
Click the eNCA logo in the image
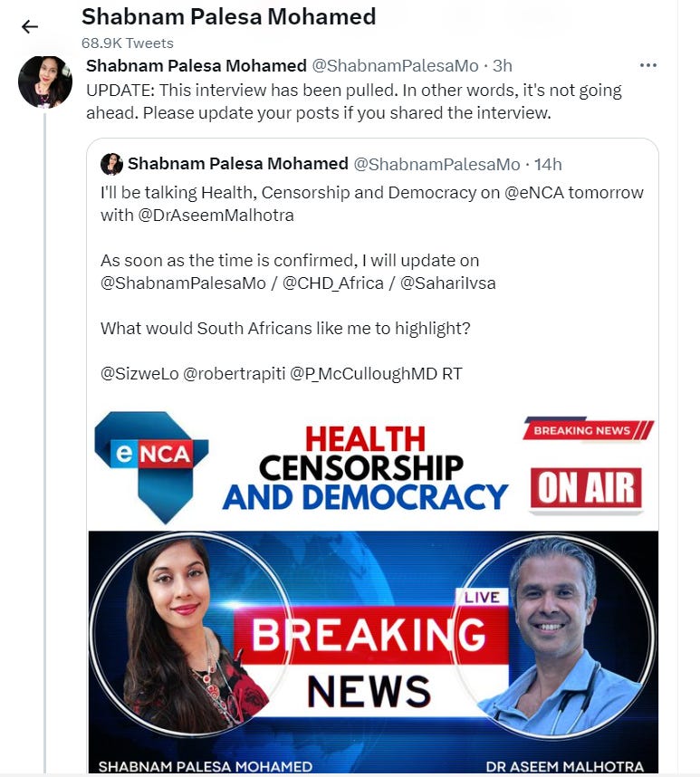(x=151, y=467)
